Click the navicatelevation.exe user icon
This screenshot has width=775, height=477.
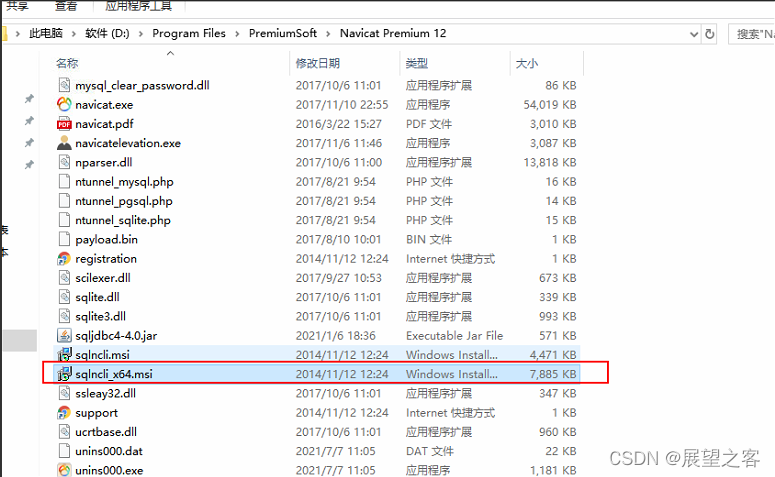[64, 143]
